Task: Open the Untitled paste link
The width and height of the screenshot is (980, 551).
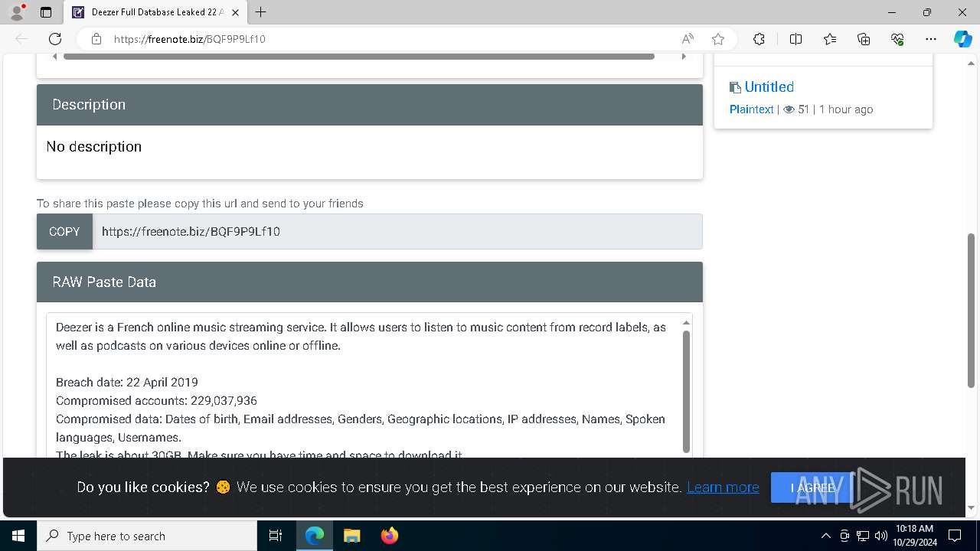Action: tap(769, 86)
